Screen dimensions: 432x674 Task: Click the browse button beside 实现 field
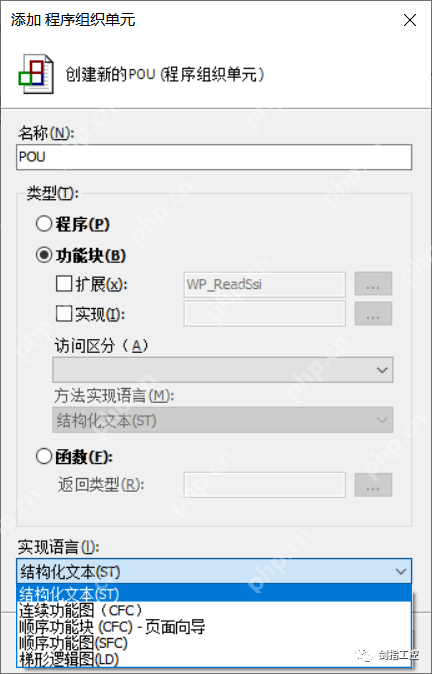(x=373, y=314)
